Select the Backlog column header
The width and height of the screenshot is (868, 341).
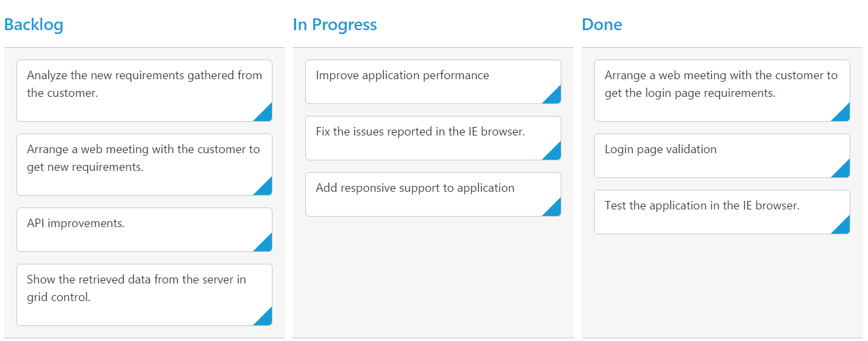34,25
